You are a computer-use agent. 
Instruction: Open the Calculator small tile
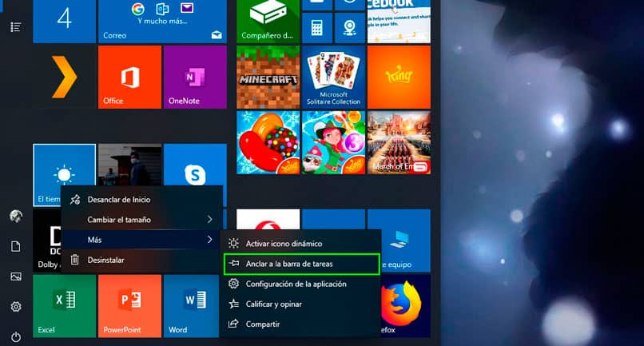click(x=317, y=28)
